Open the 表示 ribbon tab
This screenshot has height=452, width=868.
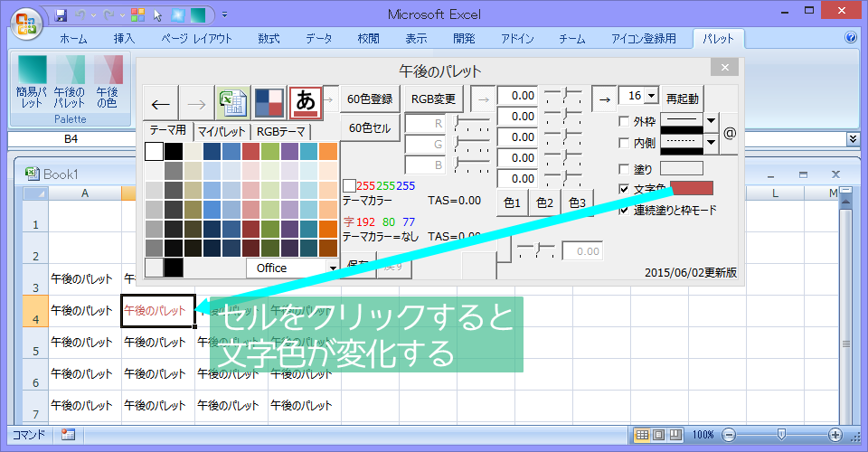pos(416,38)
